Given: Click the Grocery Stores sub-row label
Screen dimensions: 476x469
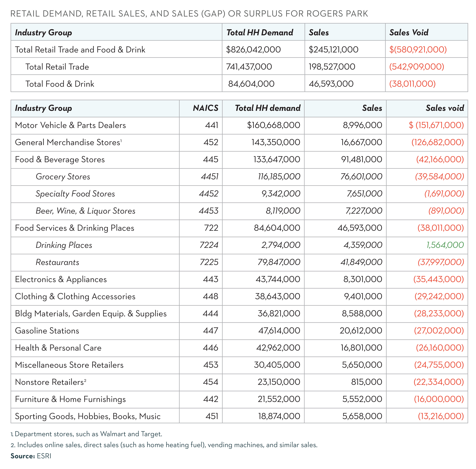Looking at the screenshot, I should point(63,177).
